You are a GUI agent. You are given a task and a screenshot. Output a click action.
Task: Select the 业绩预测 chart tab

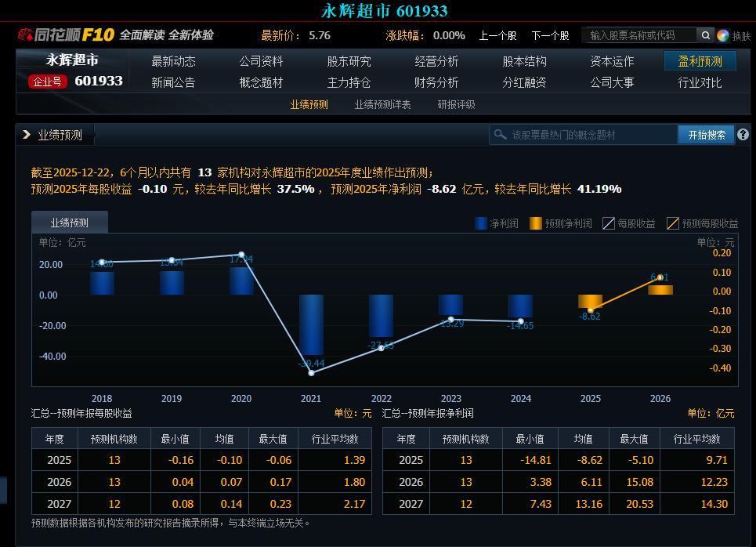pyautogui.click(x=70, y=223)
